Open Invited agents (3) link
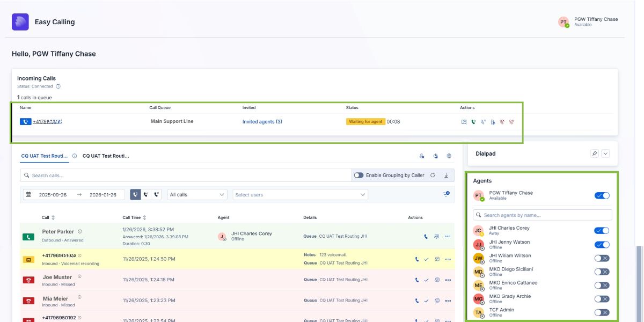The width and height of the screenshot is (644, 322). point(262,122)
